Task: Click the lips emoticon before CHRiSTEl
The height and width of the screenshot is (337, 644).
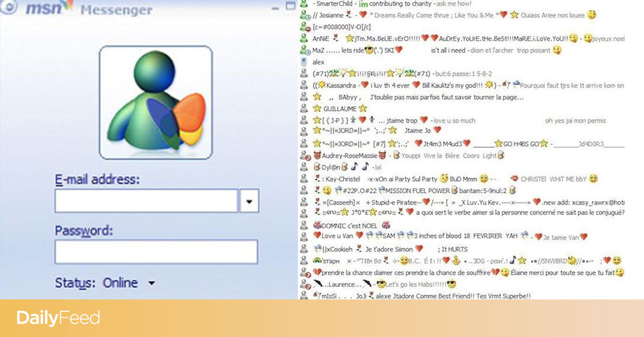Action: pos(514,179)
